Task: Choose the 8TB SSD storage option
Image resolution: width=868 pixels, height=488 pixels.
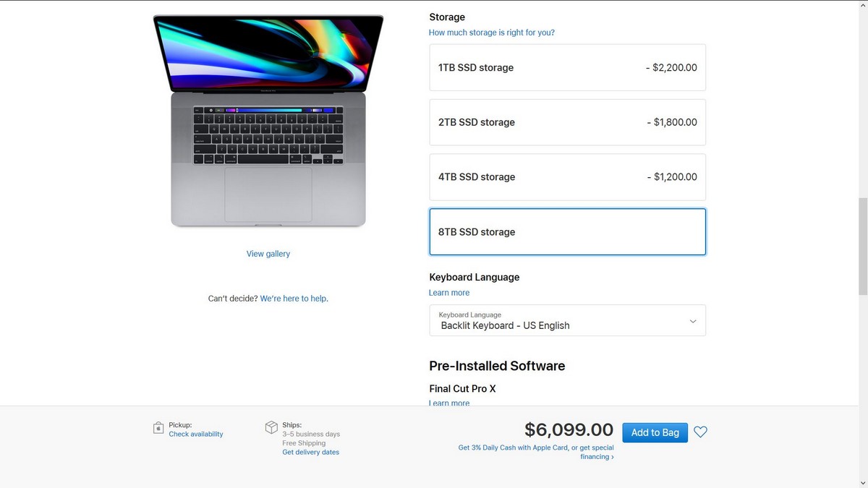Action: click(567, 232)
